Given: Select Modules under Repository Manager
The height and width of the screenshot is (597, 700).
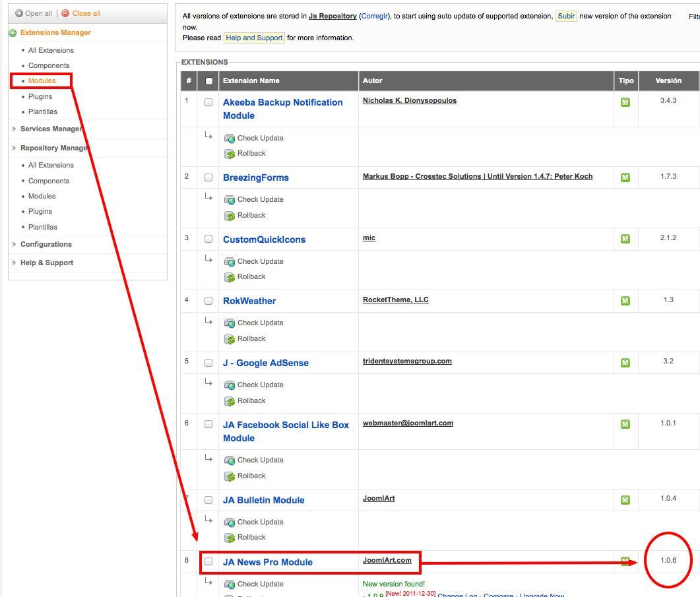Looking at the screenshot, I should coord(42,196).
